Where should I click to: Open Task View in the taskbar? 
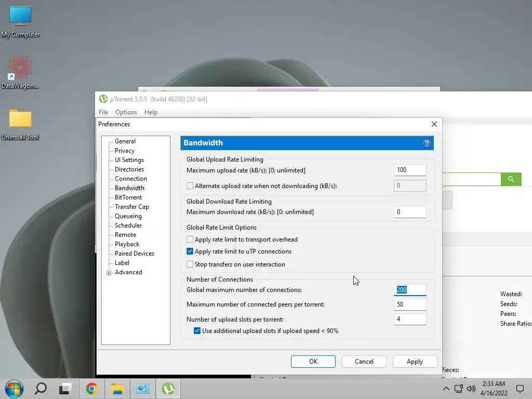pos(65,389)
